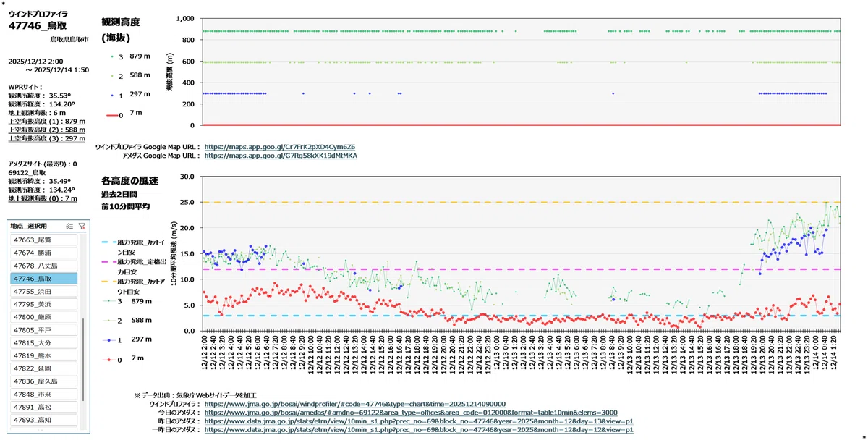The image size is (868, 443).
Task: Pick station 47815_大分
Action: coord(43,342)
